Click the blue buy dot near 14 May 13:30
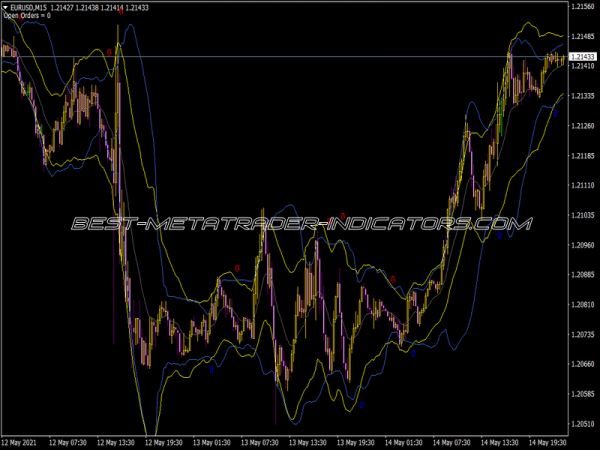 [499, 236]
